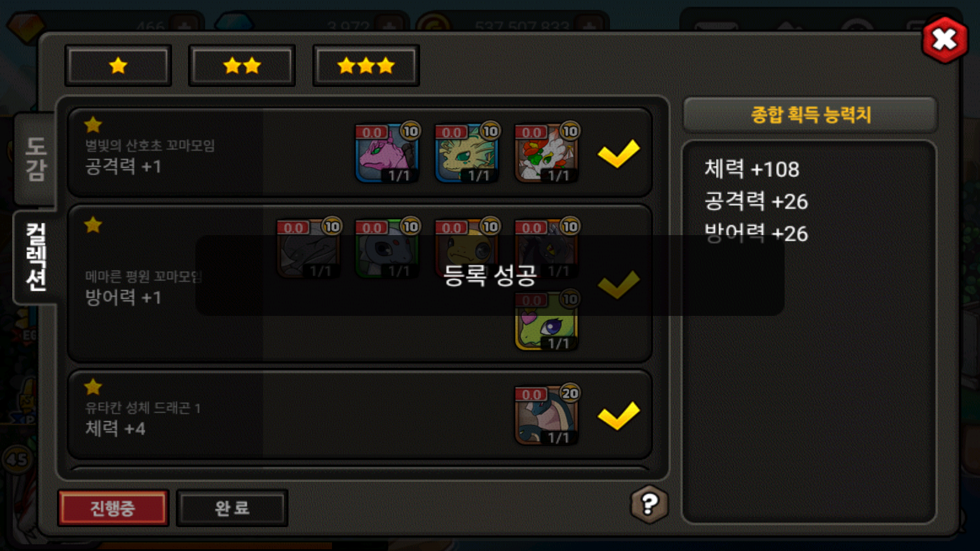Image resolution: width=980 pixels, height=551 pixels.
Task: Select the gray dragon card in second row
Action: tap(308, 249)
